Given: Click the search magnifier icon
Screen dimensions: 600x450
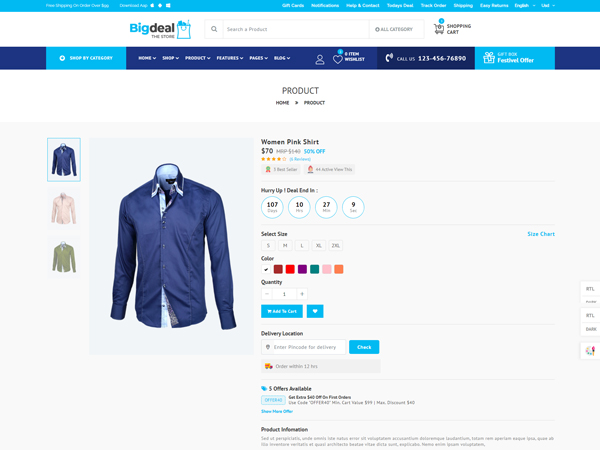Looking at the screenshot, I should pos(214,29).
